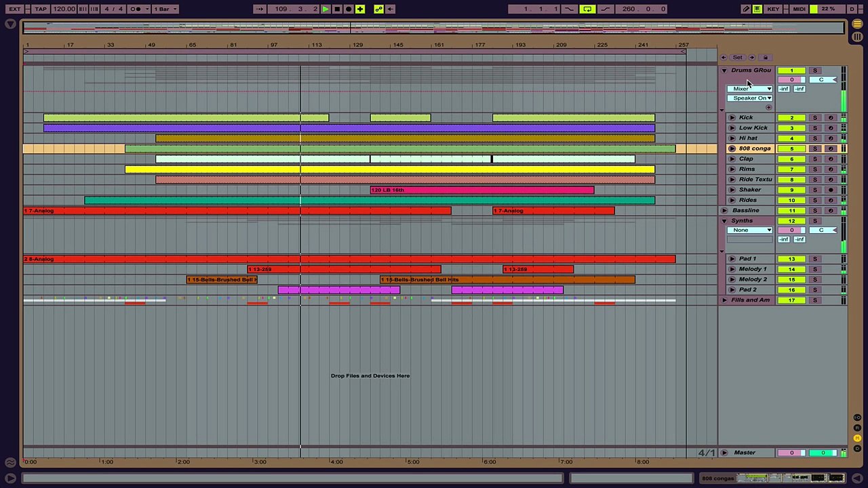Show the mixer section with M icon
Image resolution: width=868 pixels, height=488 pixels.
click(857, 439)
